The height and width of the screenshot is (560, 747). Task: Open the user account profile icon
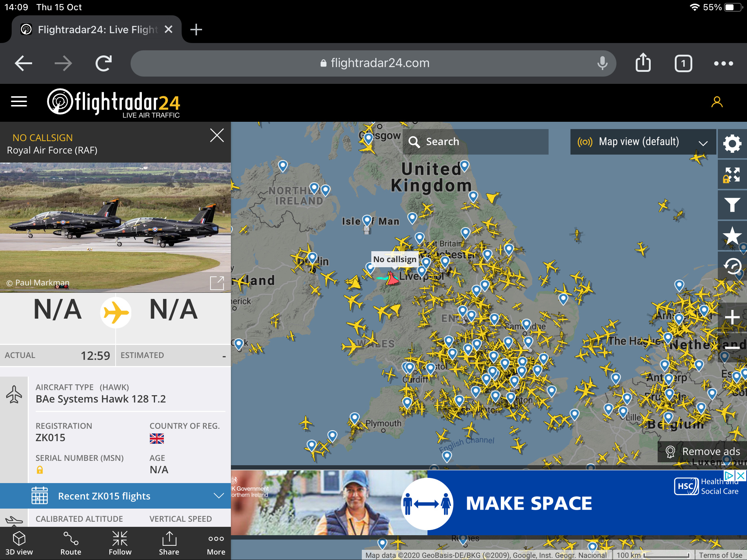click(x=717, y=102)
